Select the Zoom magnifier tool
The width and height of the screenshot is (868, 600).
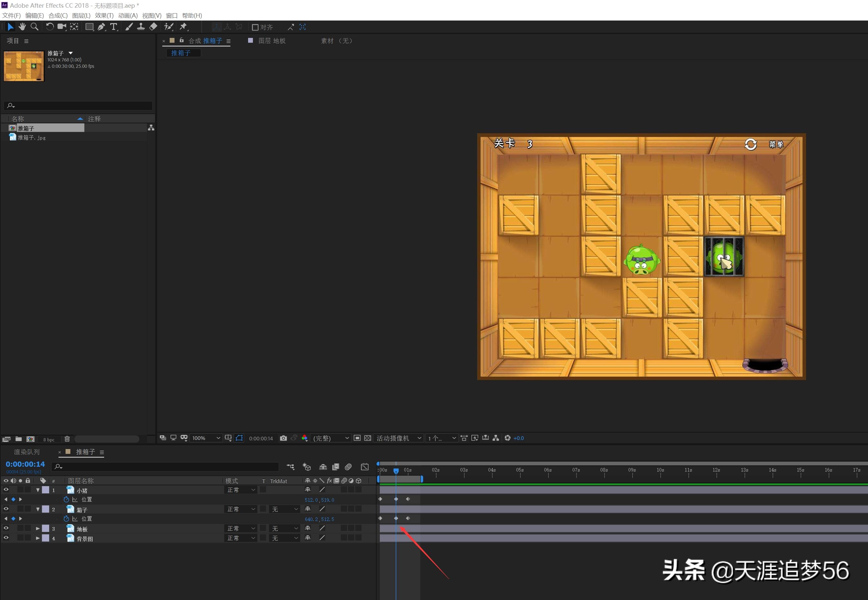[34, 27]
